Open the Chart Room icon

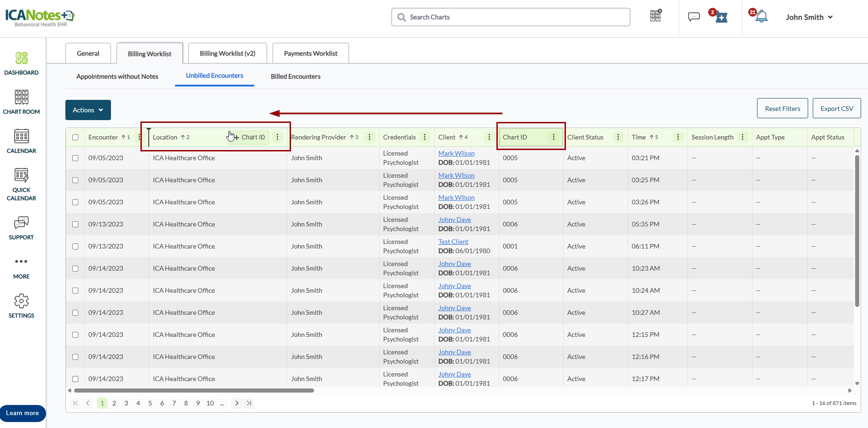coord(21,102)
